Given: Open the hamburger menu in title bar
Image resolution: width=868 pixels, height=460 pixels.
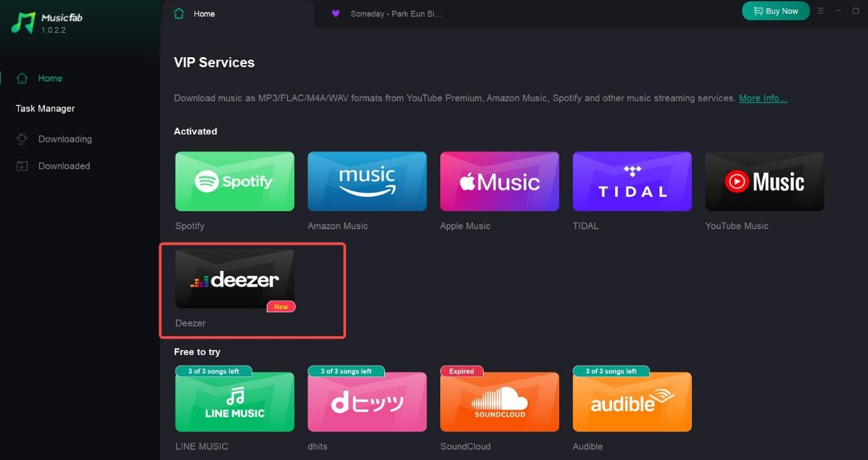Looking at the screenshot, I should pos(820,11).
